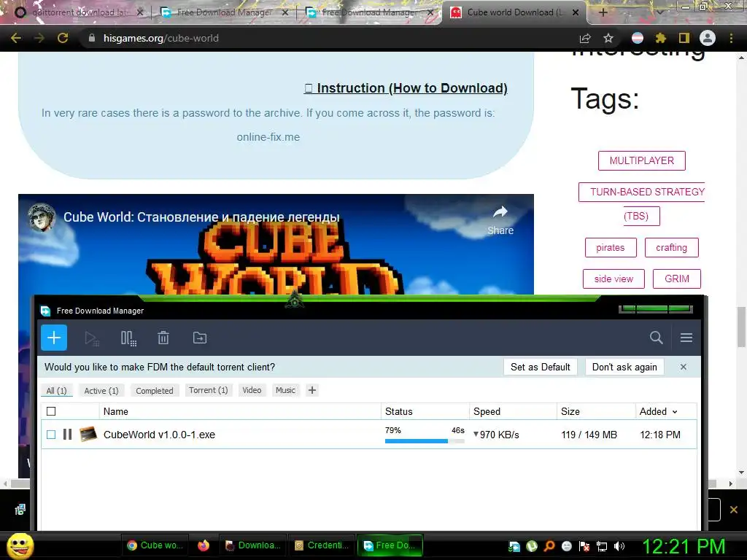
Task: Click Share on the Cube World video
Action: [500, 220]
